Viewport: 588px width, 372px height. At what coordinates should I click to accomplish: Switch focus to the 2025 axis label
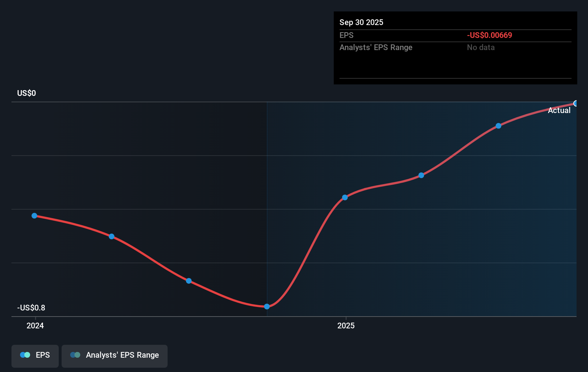[346, 325]
